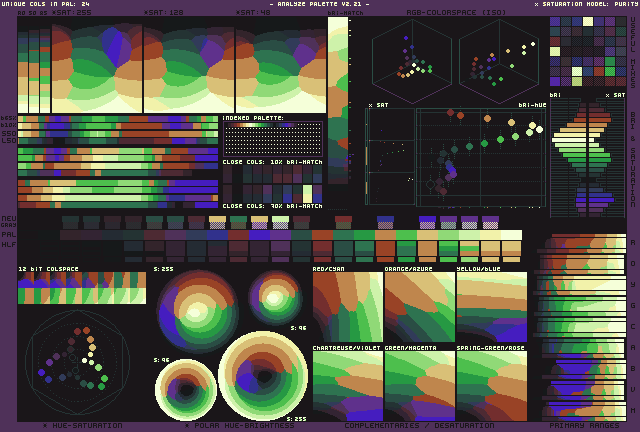Click the hue-saturation hexagon plot
Screen dimensions: 640x432
77,363
